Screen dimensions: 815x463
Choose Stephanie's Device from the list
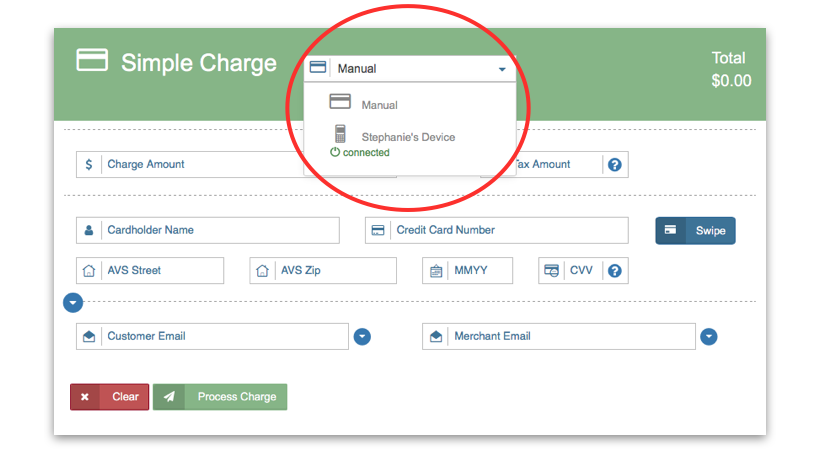tap(407, 137)
